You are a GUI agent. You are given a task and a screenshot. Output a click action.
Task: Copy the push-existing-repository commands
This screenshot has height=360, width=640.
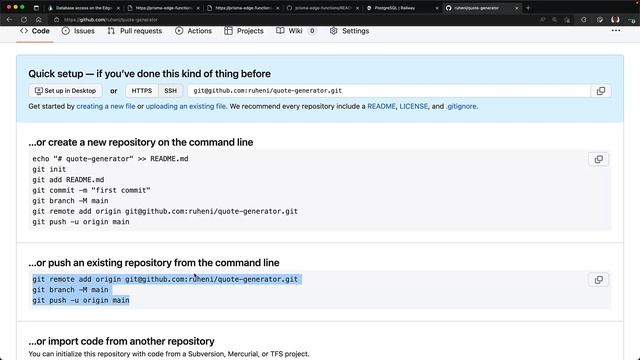(x=598, y=280)
